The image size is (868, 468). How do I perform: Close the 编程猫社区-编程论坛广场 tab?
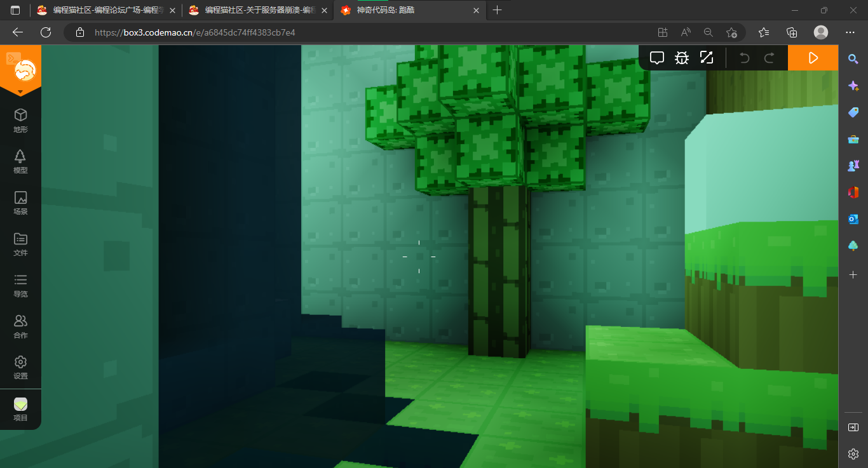pos(172,10)
